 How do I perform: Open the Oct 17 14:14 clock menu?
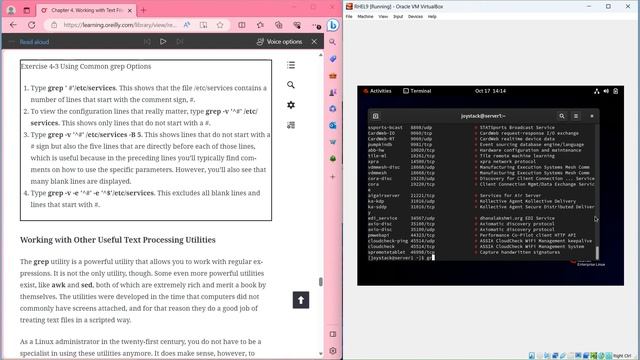pos(490,91)
